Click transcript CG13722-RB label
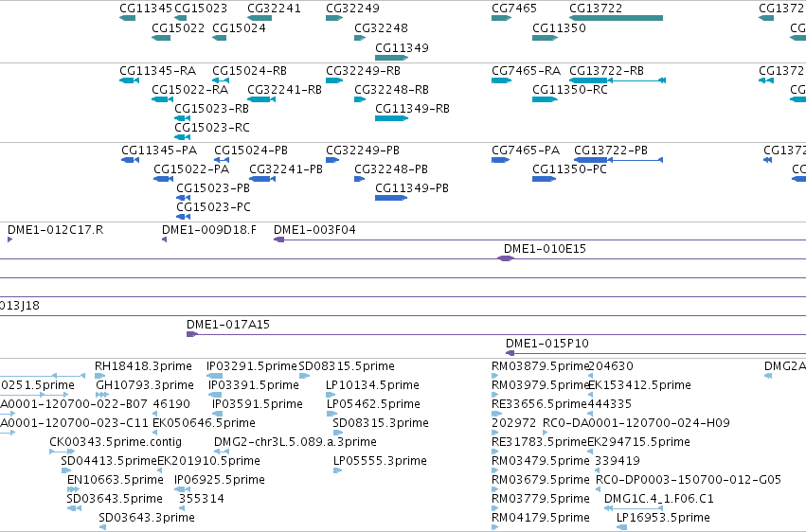The image size is (806, 532). [x=606, y=71]
